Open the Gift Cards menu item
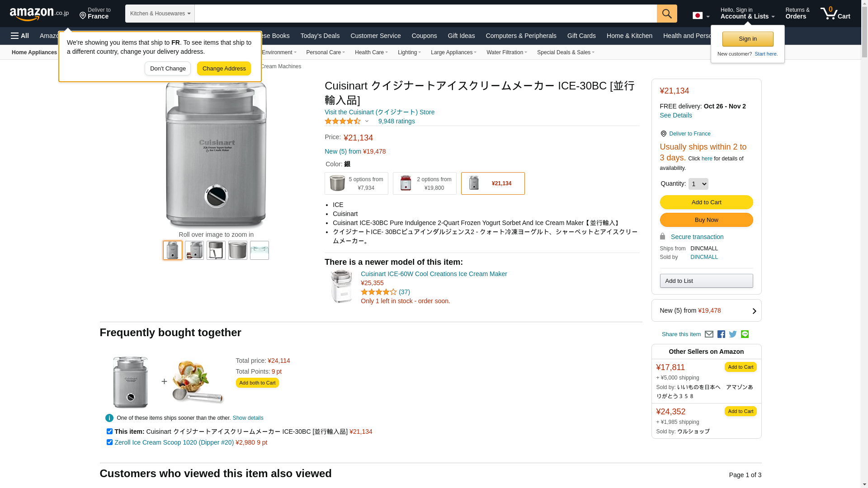Screen dimensions: 868x488 pos(581,36)
